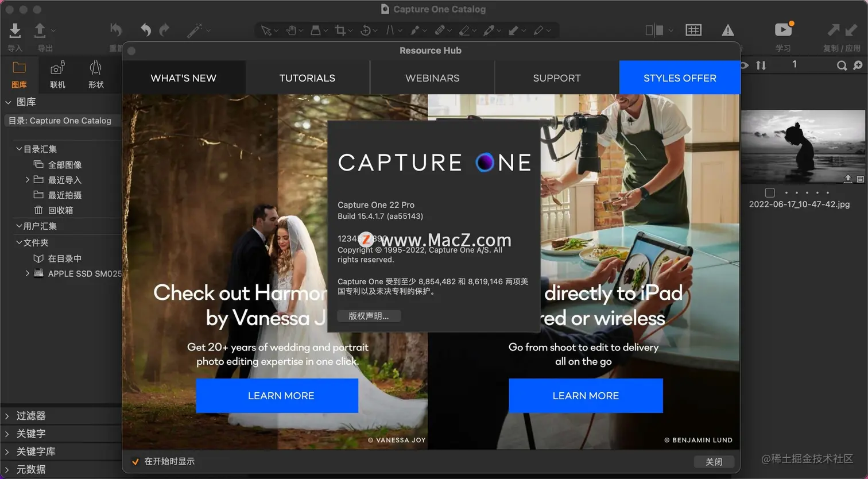Switch to the STYLES OFFER tab
868x479 pixels.
tap(680, 78)
